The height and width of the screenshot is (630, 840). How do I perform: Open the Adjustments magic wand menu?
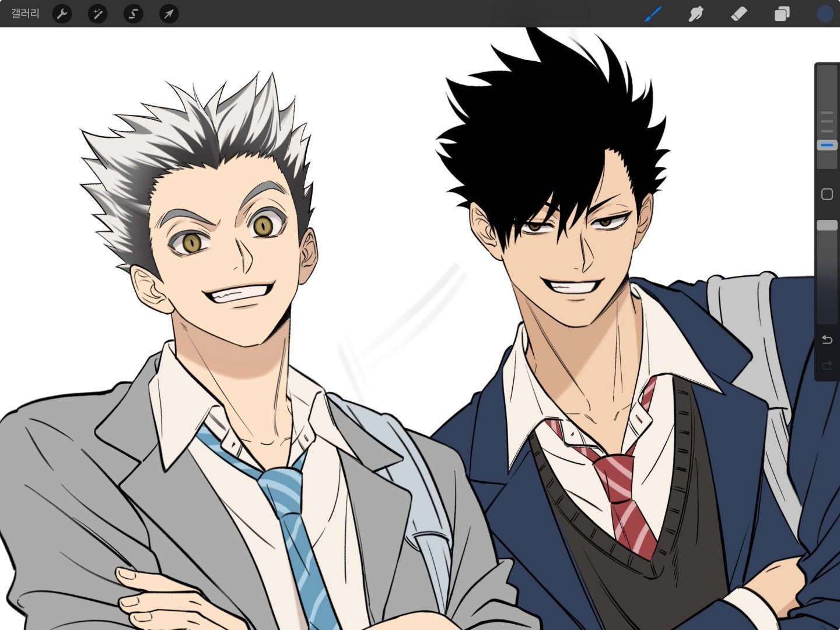[x=97, y=13]
